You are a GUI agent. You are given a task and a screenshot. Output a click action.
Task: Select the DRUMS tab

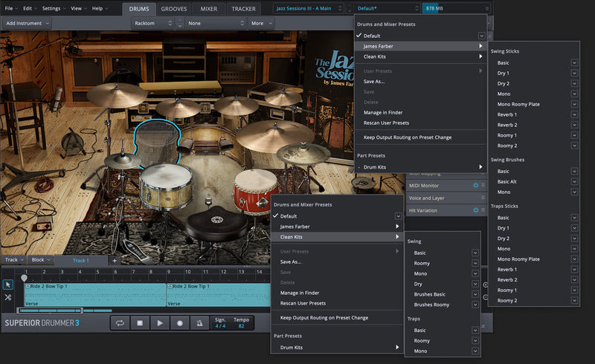[139, 9]
